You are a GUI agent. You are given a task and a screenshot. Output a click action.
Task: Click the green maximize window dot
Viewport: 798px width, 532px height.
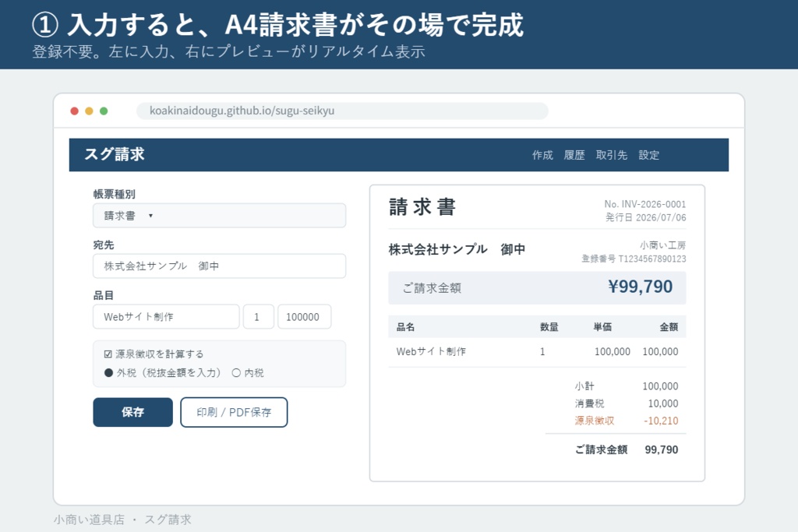click(x=104, y=111)
